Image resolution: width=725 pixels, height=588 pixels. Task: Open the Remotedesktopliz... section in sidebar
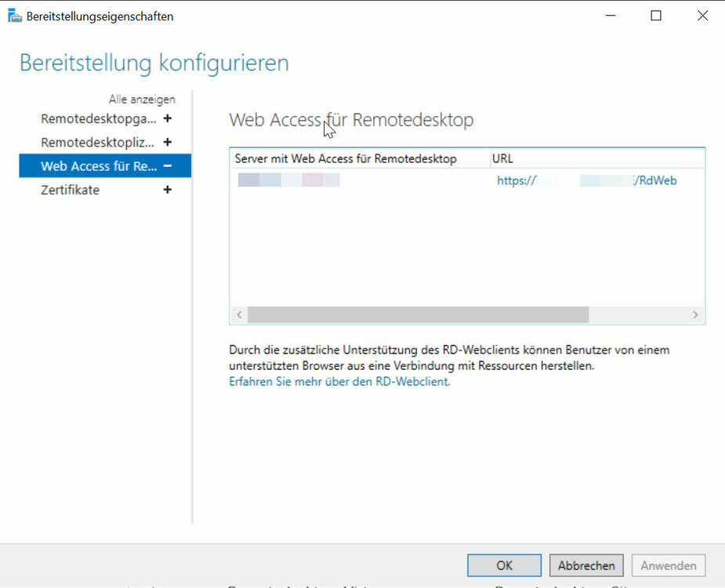[97, 143]
